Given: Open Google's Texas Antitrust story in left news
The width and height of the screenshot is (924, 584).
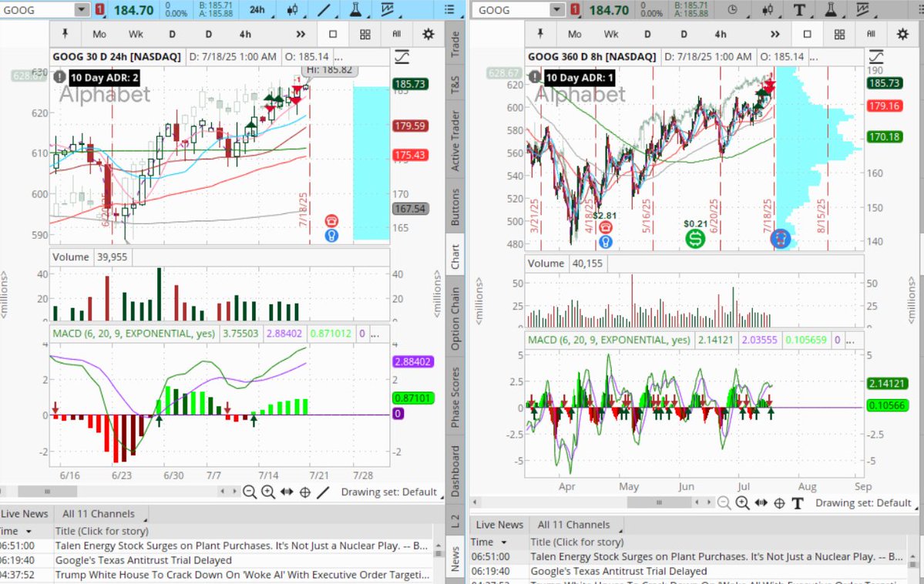Looking at the screenshot, I should point(143,560).
